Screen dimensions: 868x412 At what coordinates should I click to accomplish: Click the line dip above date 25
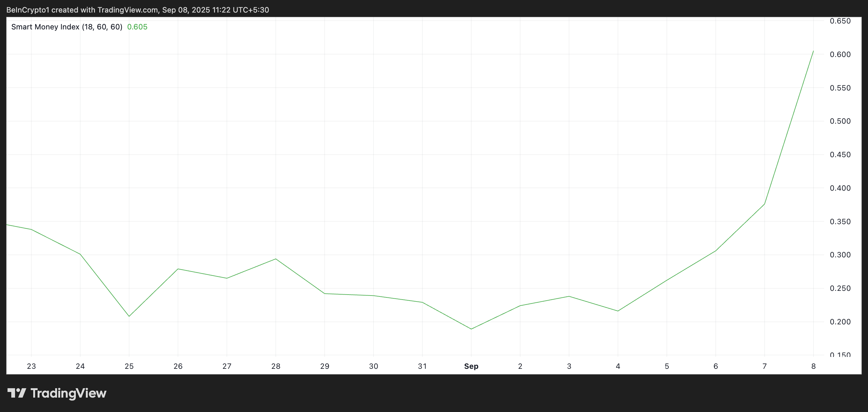click(x=129, y=316)
